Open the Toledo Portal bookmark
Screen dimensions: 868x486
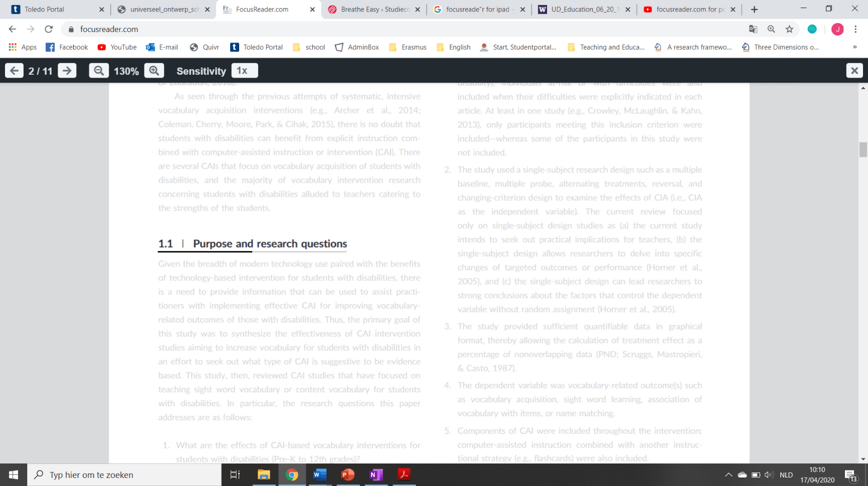(256, 47)
